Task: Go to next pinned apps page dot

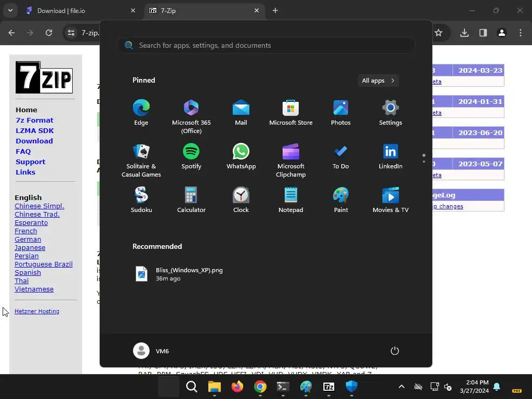Action: (x=424, y=162)
